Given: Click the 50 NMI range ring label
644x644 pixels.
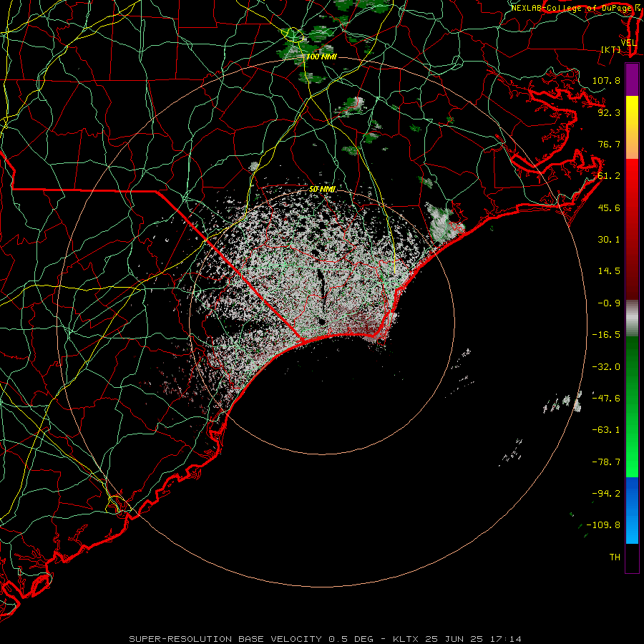Looking at the screenshot, I should point(322,189).
